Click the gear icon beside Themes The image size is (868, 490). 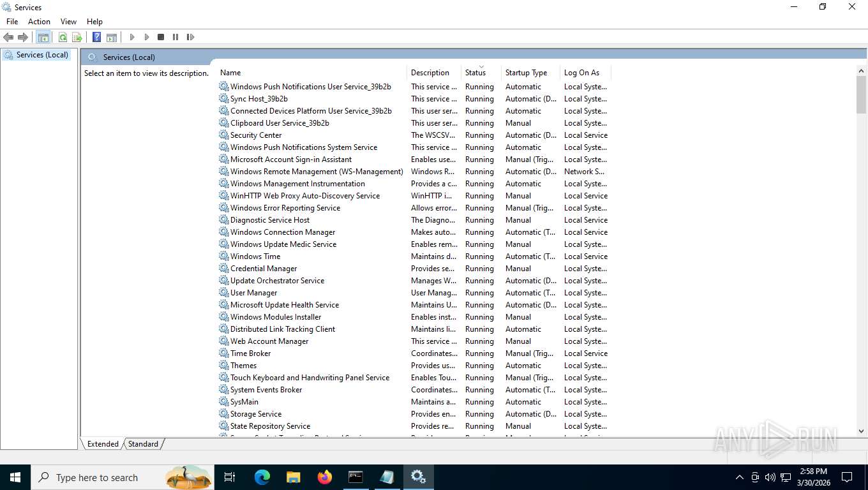[x=223, y=365]
